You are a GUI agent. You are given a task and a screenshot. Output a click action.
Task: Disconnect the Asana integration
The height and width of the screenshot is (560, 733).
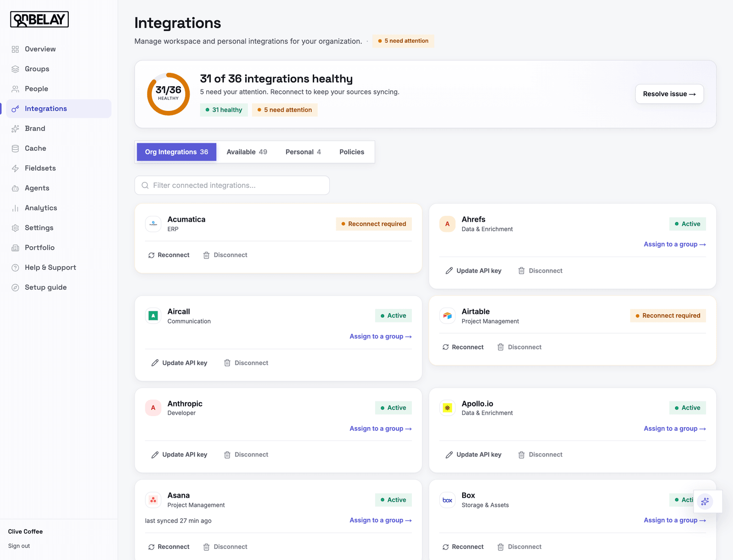pyautogui.click(x=225, y=547)
